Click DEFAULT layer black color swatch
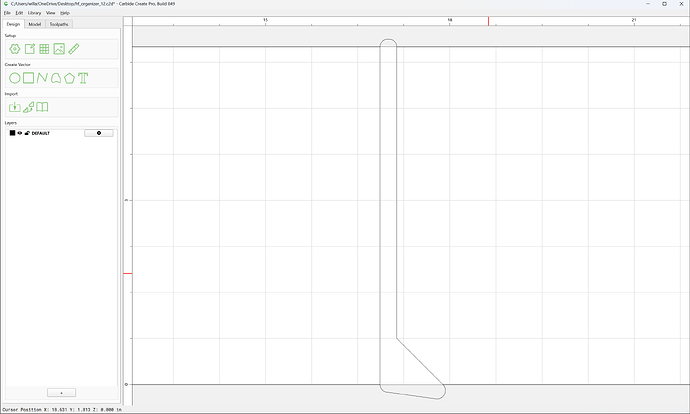The image size is (690, 414). (12, 133)
